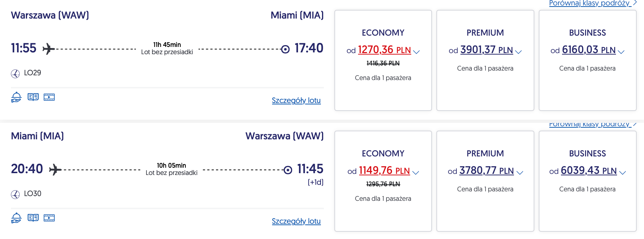Click the meal service icon for flight LO30
The image size is (644, 239).
[x=16, y=218]
